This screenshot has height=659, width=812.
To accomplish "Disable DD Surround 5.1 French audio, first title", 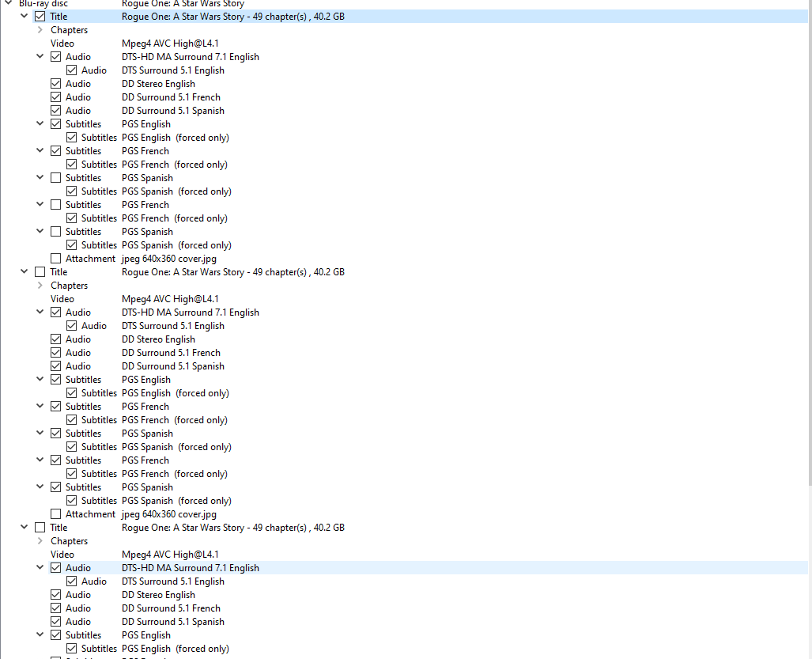I will pyautogui.click(x=56, y=97).
